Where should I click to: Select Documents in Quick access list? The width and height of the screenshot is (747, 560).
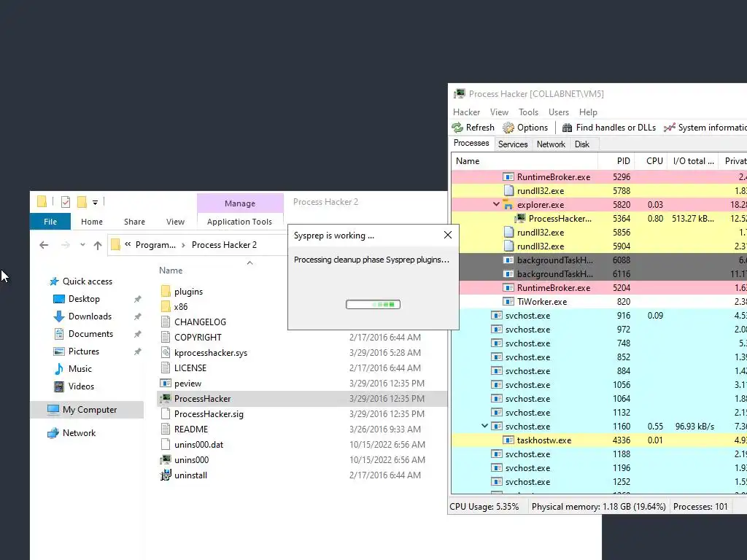pos(90,334)
